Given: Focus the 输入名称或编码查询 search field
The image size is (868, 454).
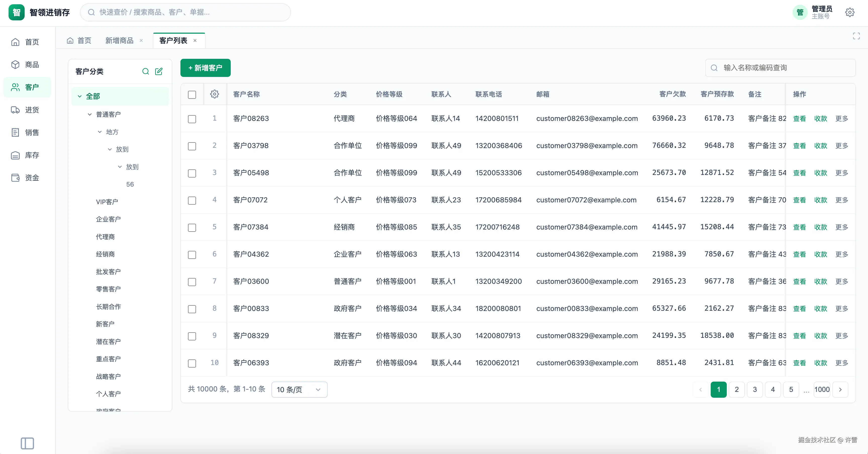Looking at the screenshot, I should (780, 68).
